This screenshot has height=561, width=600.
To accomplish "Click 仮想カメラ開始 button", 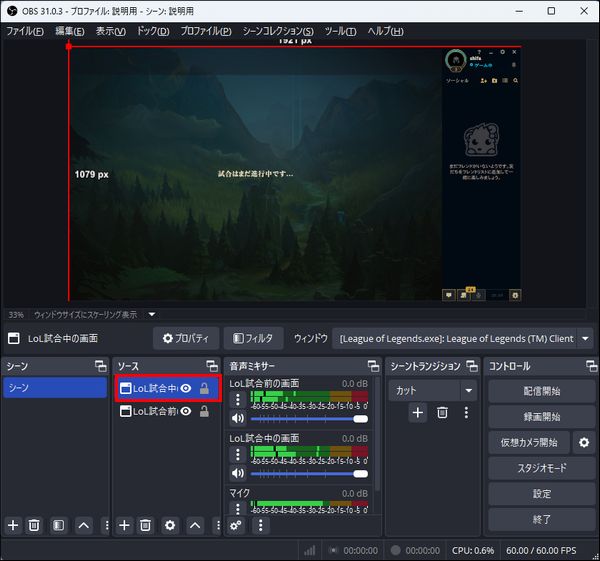I will tap(529, 442).
